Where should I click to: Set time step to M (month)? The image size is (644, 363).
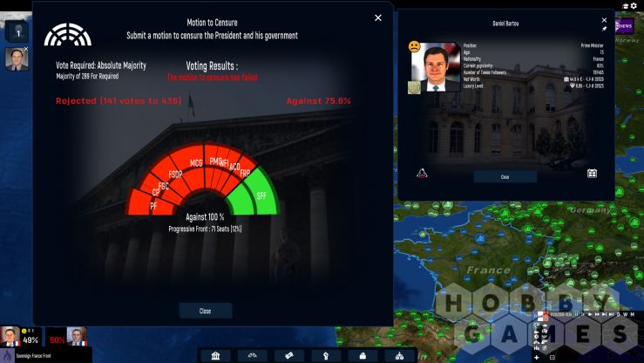pos(633,314)
